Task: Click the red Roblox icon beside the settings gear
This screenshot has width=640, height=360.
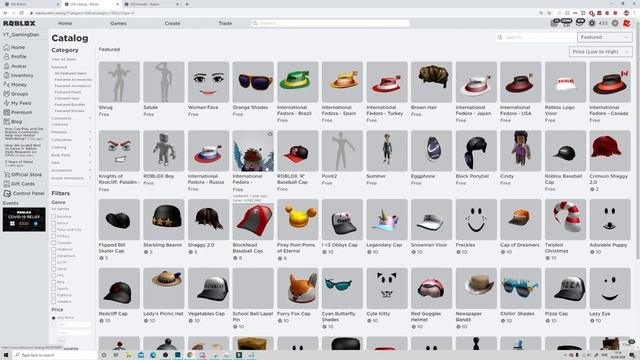Action: [x=627, y=23]
